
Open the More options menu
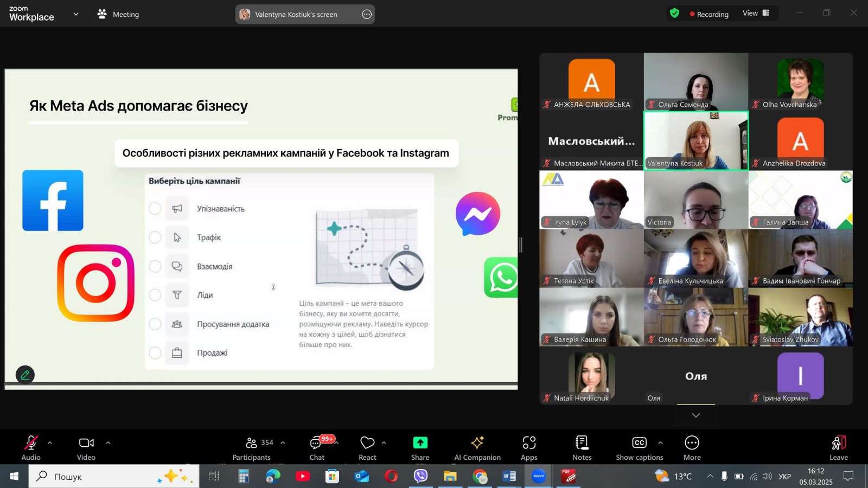[692, 448]
